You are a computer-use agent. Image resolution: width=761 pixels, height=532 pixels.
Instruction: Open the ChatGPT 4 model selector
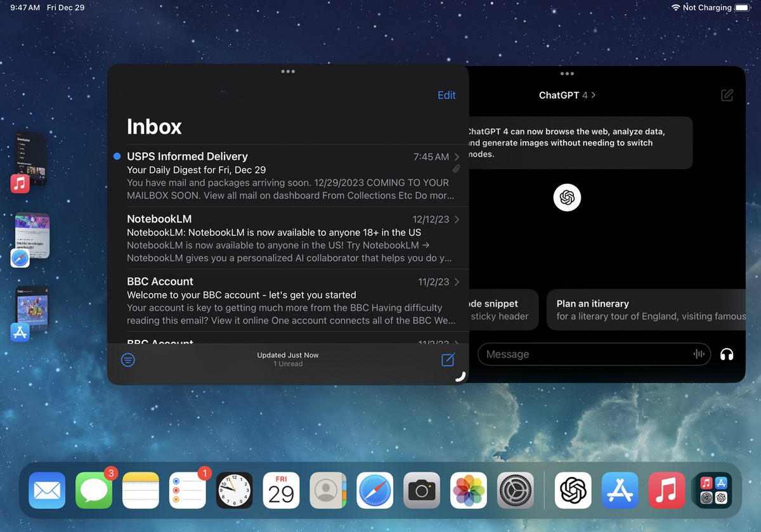point(568,95)
